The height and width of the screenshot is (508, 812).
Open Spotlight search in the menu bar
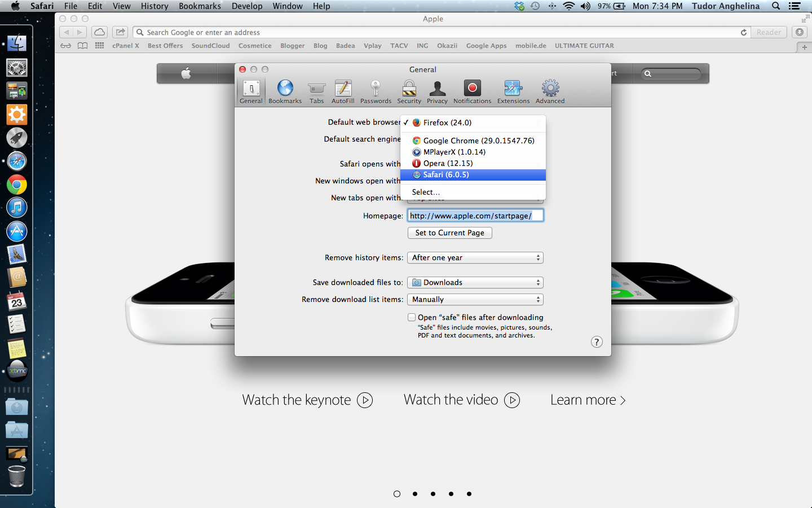click(x=776, y=6)
